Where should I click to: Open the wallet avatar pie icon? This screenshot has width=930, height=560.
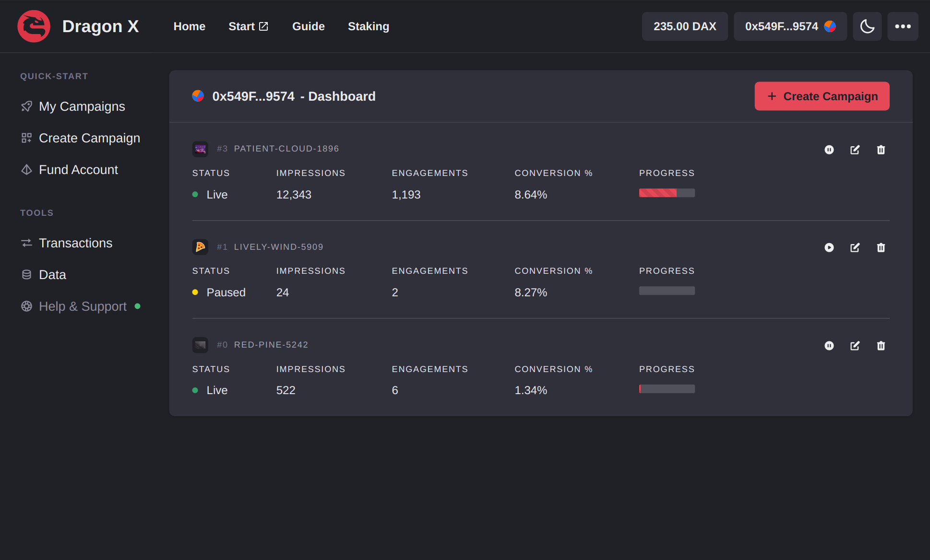[830, 27]
